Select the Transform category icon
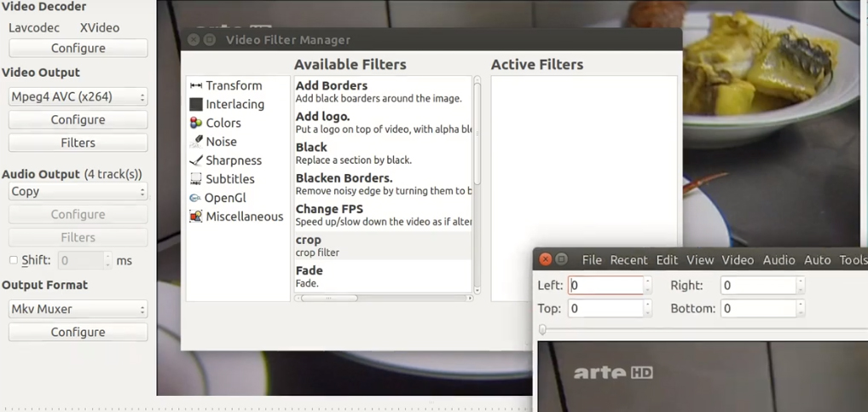Image resolution: width=868 pixels, height=412 pixels. tap(196, 85)
